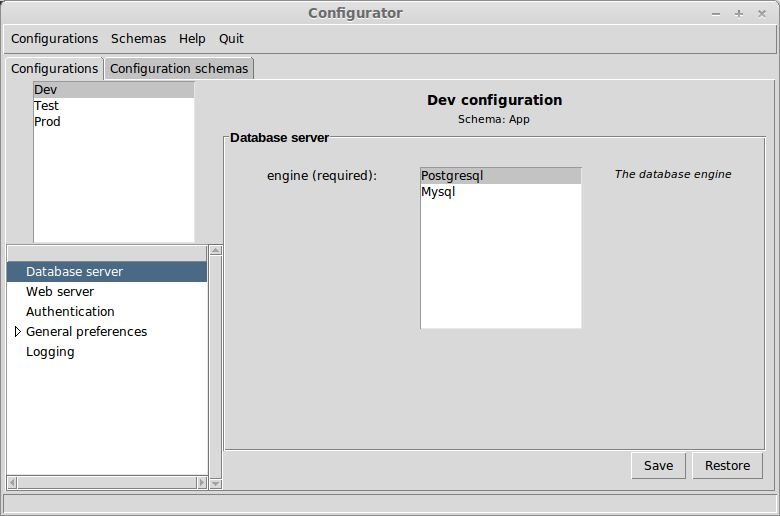
Task: Choose Mysql as database engine
Action: 500,192
